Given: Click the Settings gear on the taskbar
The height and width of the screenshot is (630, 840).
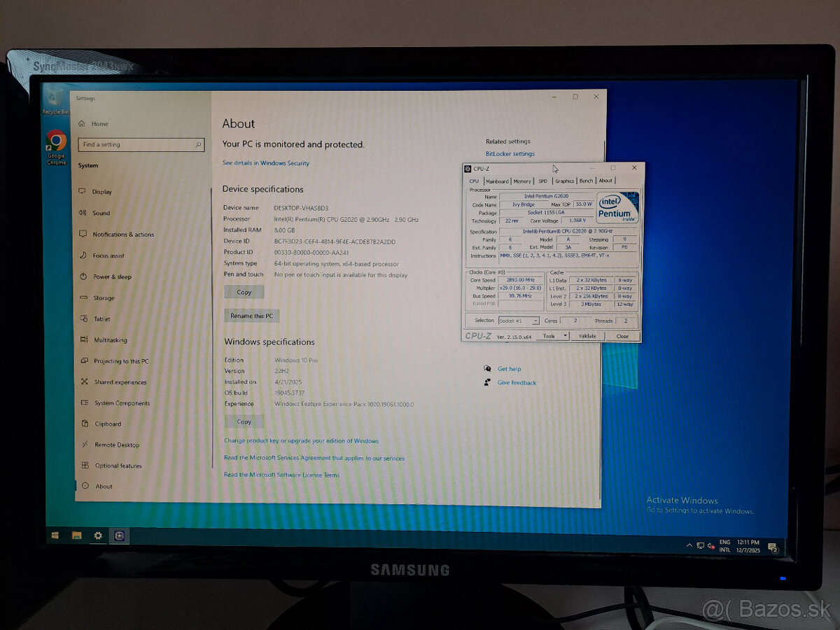Looking at the screenshot, I should tap(97, 535).
